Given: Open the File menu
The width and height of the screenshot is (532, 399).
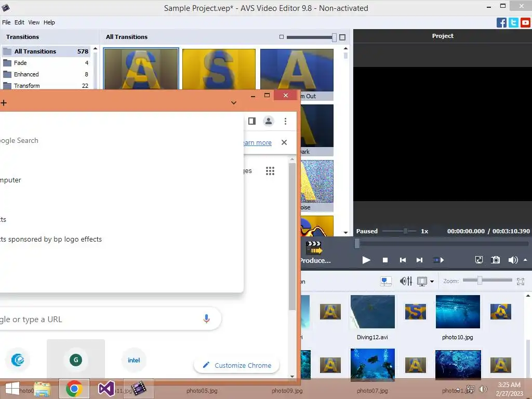Looking at the screenshot, I should (x=6, y=22).
